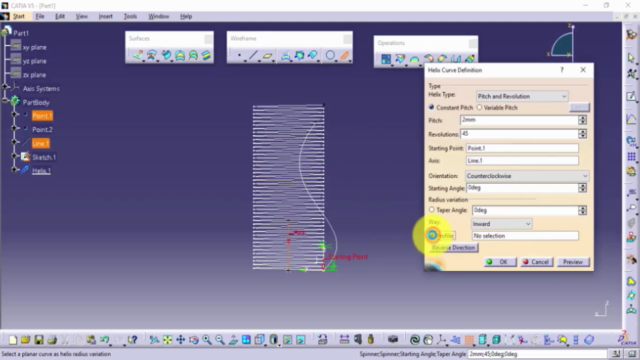Screen dimensions: 640x360
Task: Click the Pan view icon
Action: click(180, 340)
